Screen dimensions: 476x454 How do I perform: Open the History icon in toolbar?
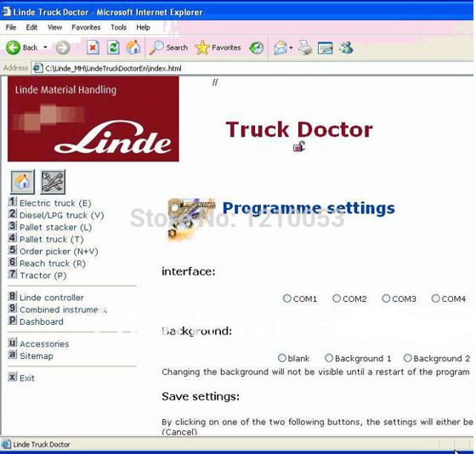[257, 48]
